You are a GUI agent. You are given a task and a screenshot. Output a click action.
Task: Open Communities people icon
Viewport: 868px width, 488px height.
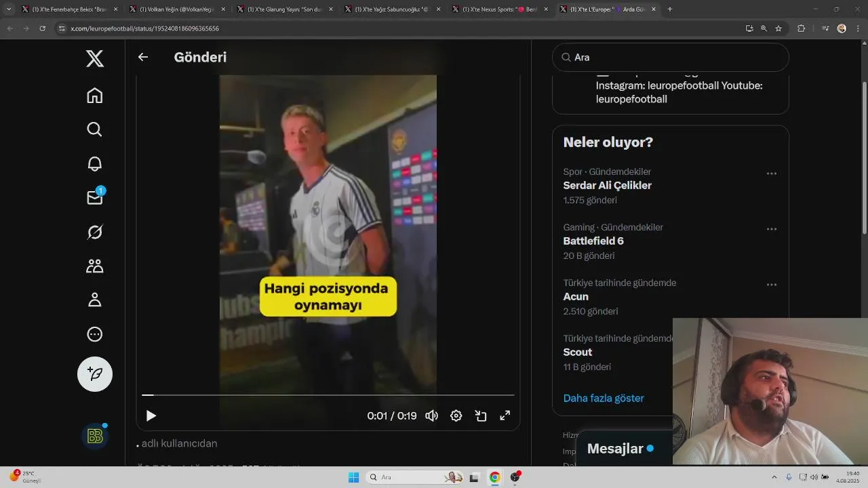point(95,266)
